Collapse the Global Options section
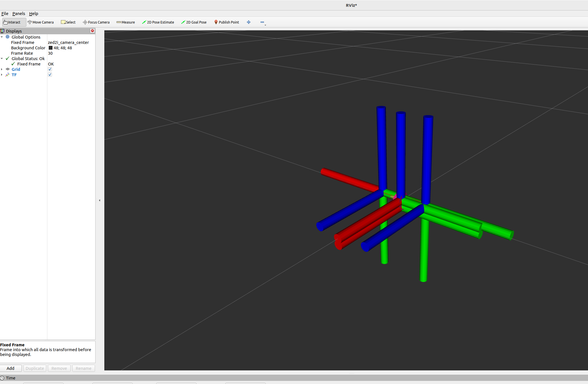 pos(2,37)
